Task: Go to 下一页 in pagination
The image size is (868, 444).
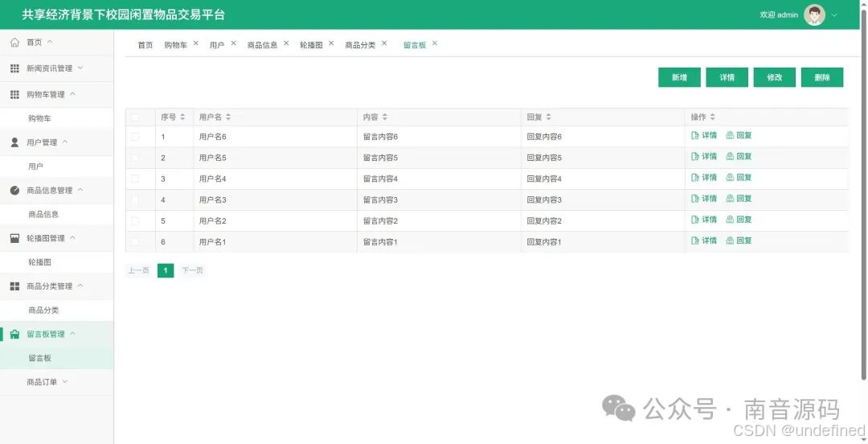Action: [x=192, y=270]
